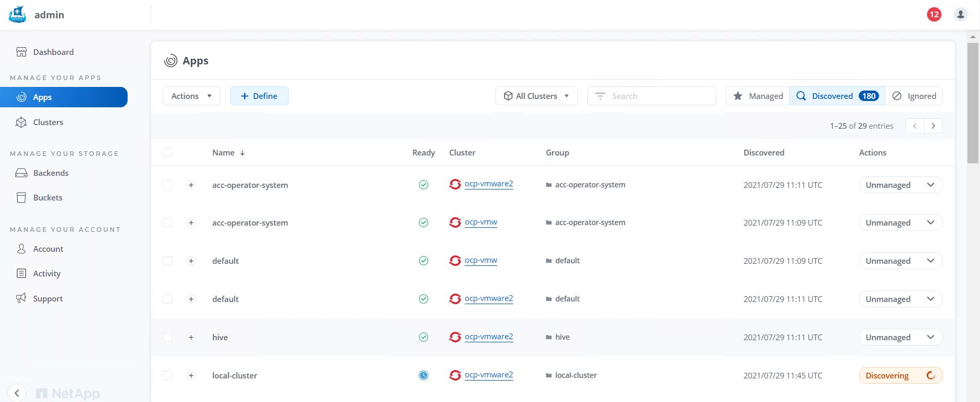Click the Apps spiral icon in page header

pyautogui.click(x=170, y=61)
